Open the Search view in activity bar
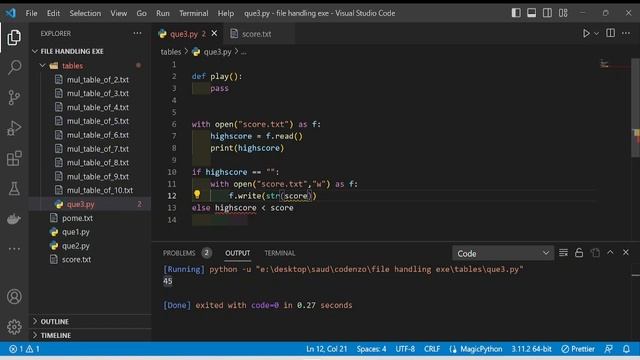 pyautogui.click(x=14, y=67)
